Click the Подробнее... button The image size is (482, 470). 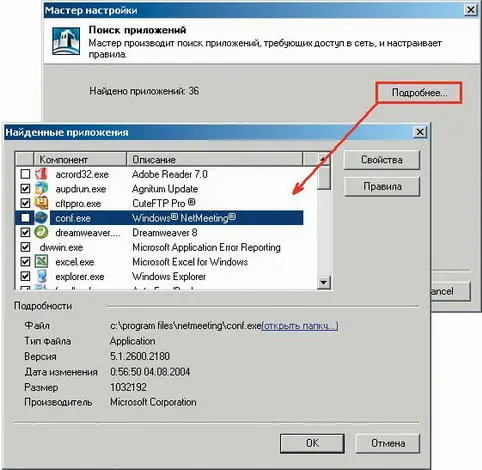tap(419, 92)
